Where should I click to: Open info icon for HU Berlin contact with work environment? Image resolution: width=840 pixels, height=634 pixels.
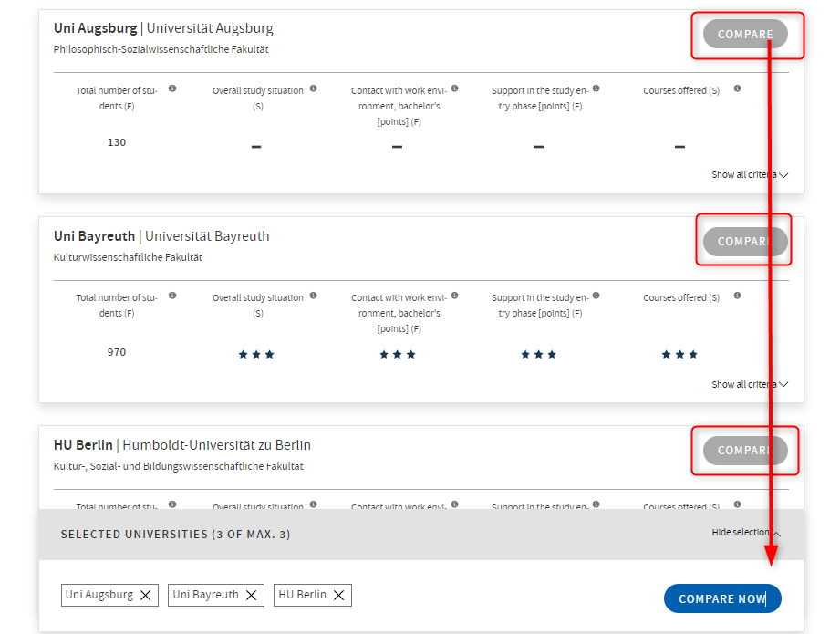tap(455, 504)
